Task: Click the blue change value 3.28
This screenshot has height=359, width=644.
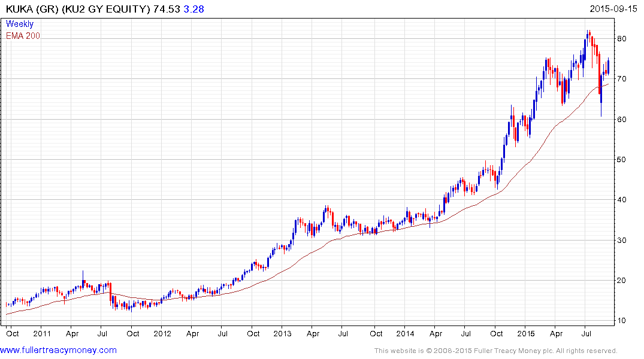Action: click(x=193, y=9)
